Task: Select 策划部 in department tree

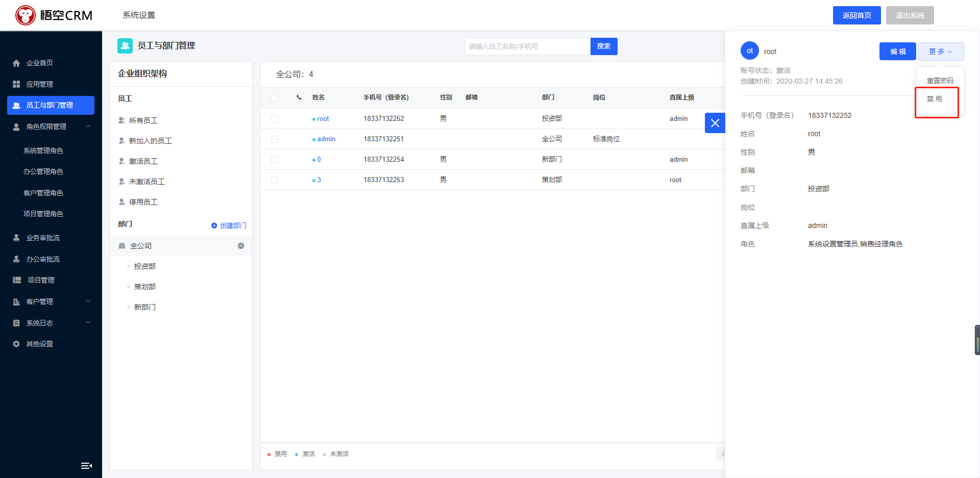Action: [x=145, y=287]
